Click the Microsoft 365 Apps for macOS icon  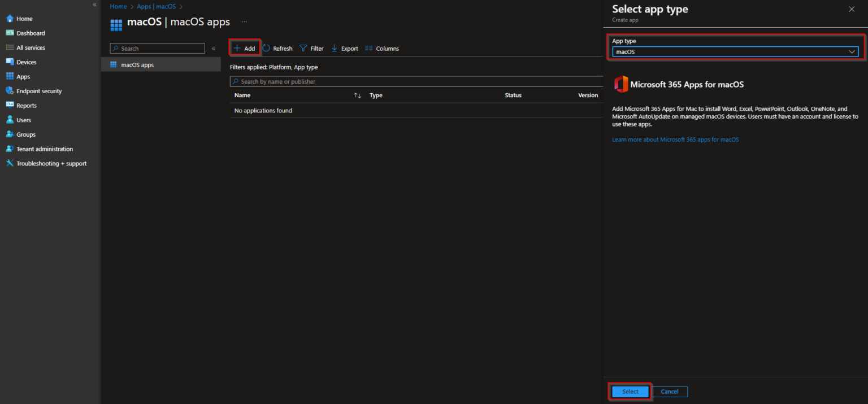point(621,84)
